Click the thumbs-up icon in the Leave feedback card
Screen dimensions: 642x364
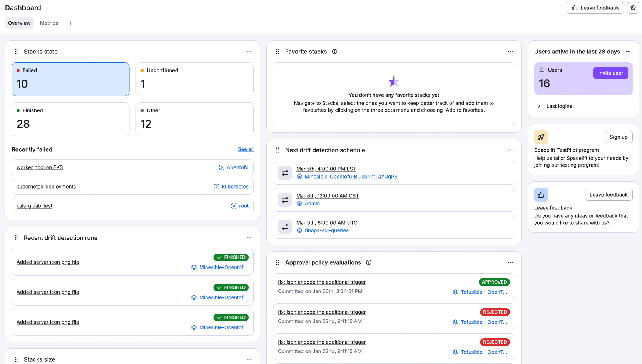click(x=541, y=194)
